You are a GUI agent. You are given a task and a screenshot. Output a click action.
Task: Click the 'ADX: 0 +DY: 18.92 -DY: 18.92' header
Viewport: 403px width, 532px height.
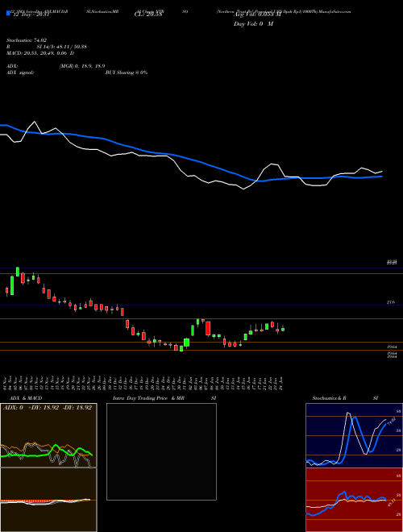coord(48,408)
